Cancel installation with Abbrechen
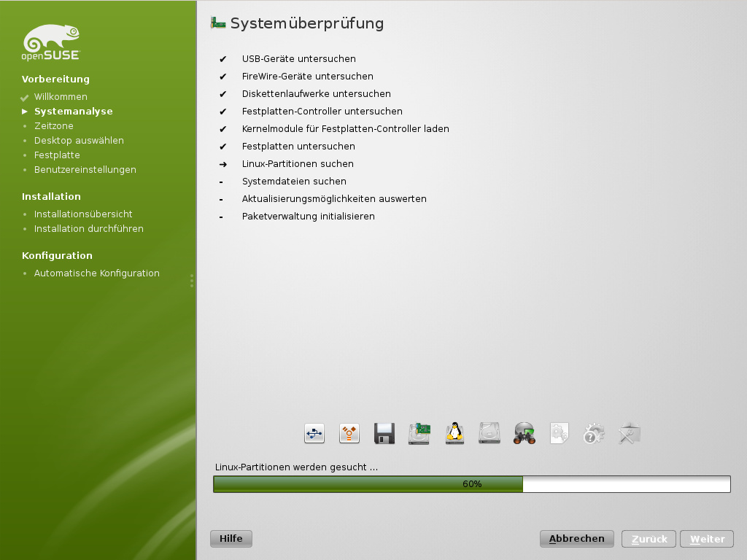Image resolution: width=747 pixels, height=560 pixels. [576, 539]
